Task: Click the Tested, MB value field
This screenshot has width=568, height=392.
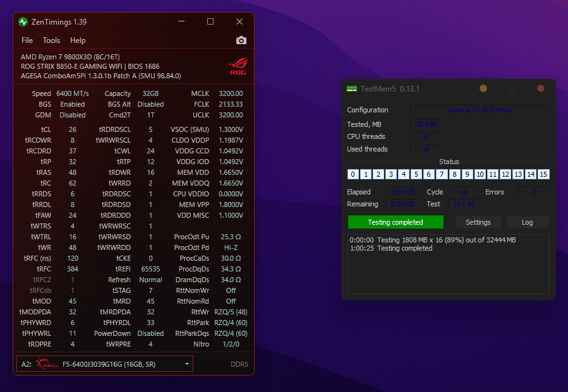Action: (426, 124)
